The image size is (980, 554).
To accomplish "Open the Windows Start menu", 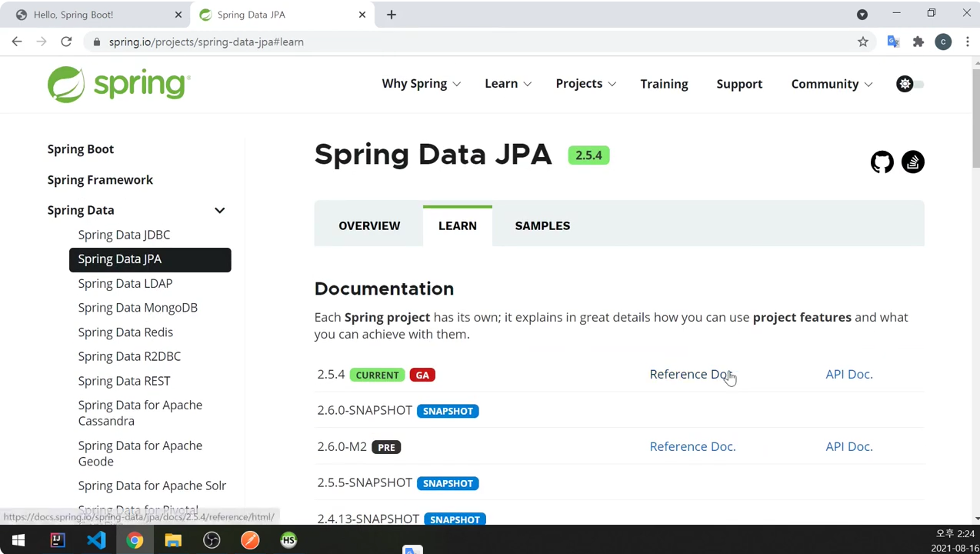I will (18, 540).
